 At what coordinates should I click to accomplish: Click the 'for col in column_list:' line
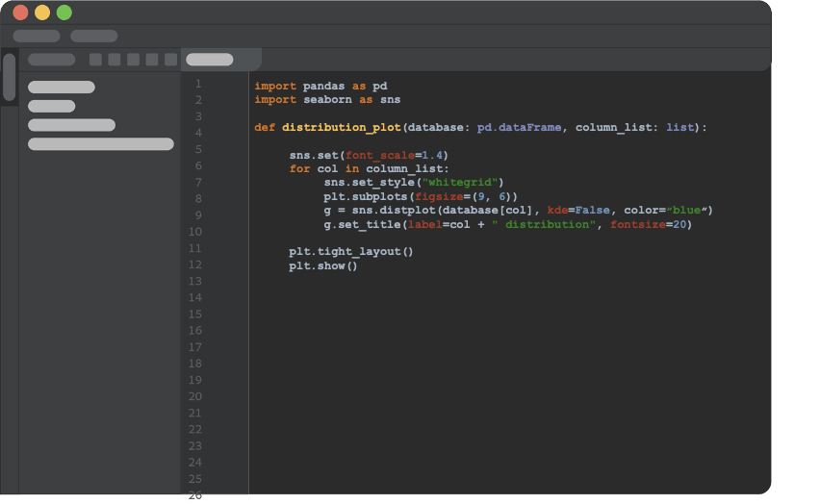pos(370,169)
